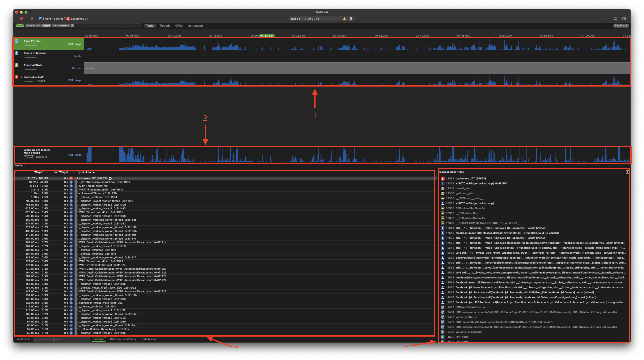Viewport: 644px width, 360px height.
Task: Click the timeline ruler at 00:30.000
Action: click(x=339, y=35)
